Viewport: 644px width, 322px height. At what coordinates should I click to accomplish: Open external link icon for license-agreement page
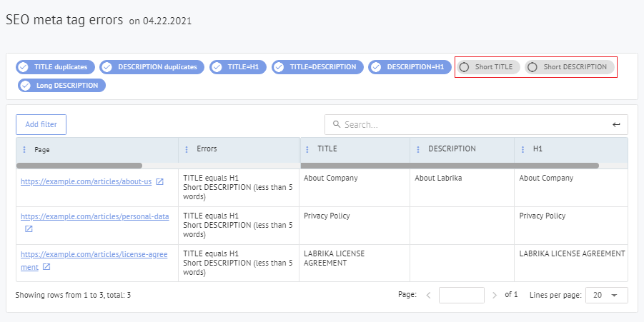pyautogui.click(x=46, y=267)
